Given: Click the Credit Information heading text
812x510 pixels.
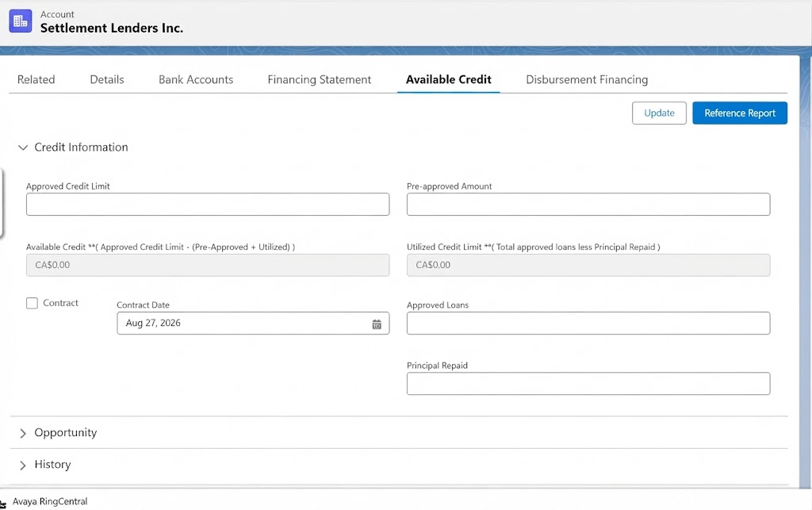Looking at the screenshot, I should click(82, 148).
